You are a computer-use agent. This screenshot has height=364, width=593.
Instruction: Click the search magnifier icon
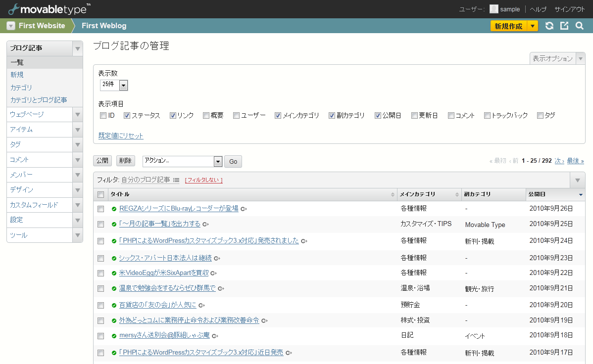point(579,26)
